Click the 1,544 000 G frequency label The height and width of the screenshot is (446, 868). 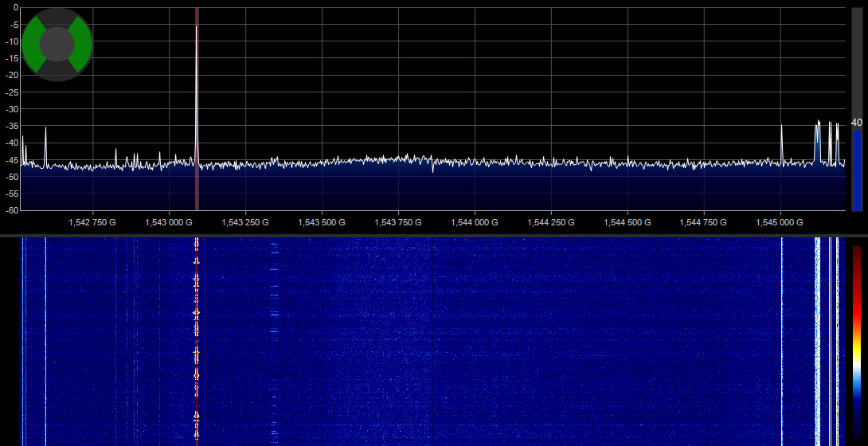point(475,222)
